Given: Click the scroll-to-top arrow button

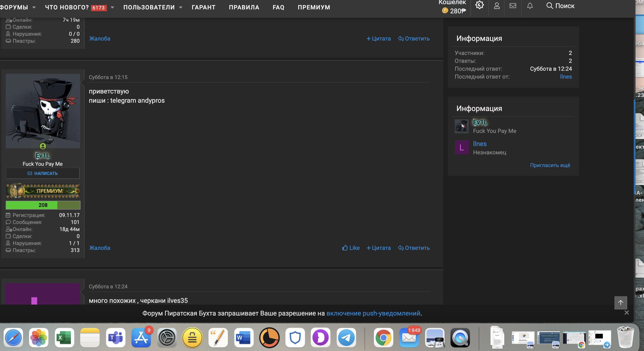Looking at the screenshot, I should (x=621, y=302).
